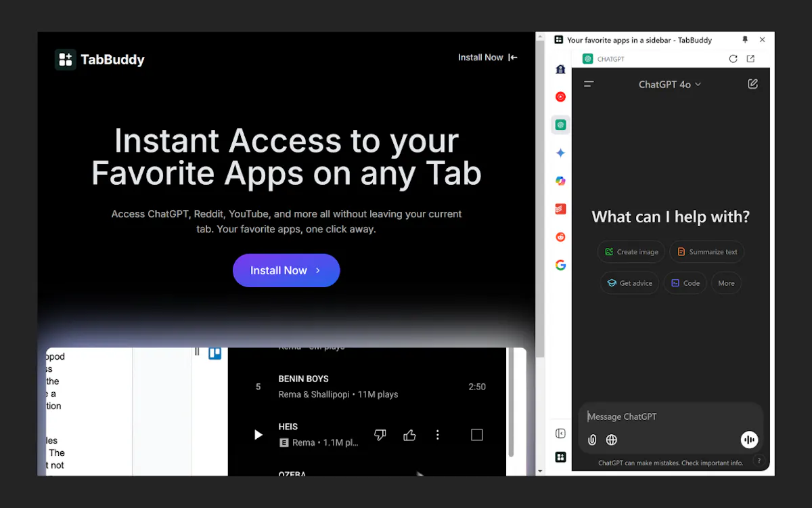The height and width of the screenshot is (508, 812).
Task: Click the 'What can I help with?' heading
Action: (671, 217)
